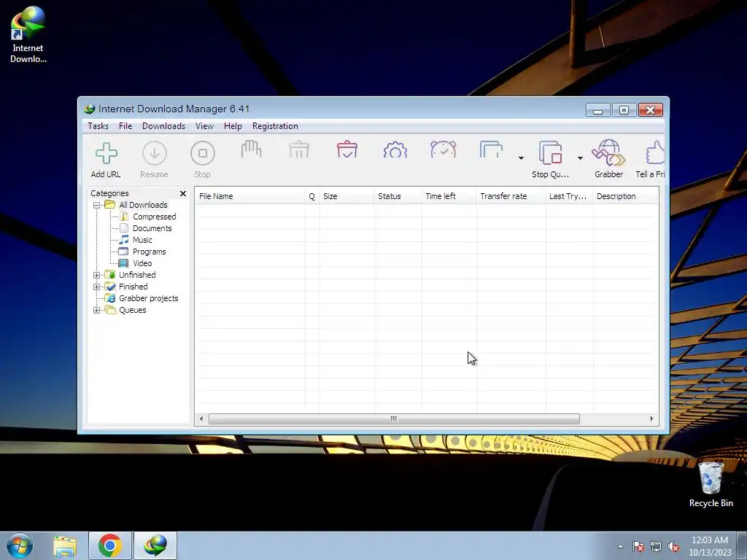Maximize the Internet Download Manager window
747x560 pixels.
click(x=624, y=110)
